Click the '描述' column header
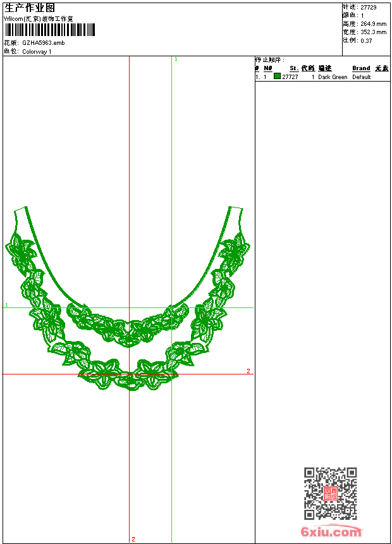 pyautogui.click(x=325, y=68)
